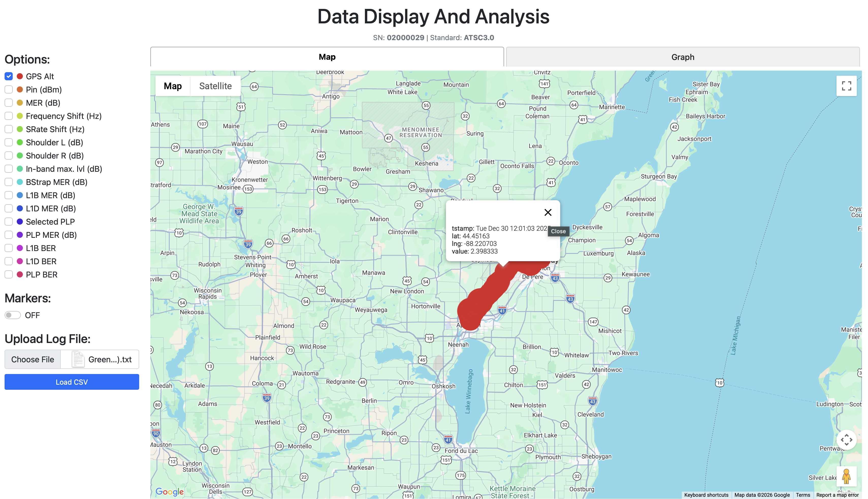This screenshot has width=868, height=499.
Task: Click the Interstate 39 shield near Stevens Point
Action: point(248,244)
